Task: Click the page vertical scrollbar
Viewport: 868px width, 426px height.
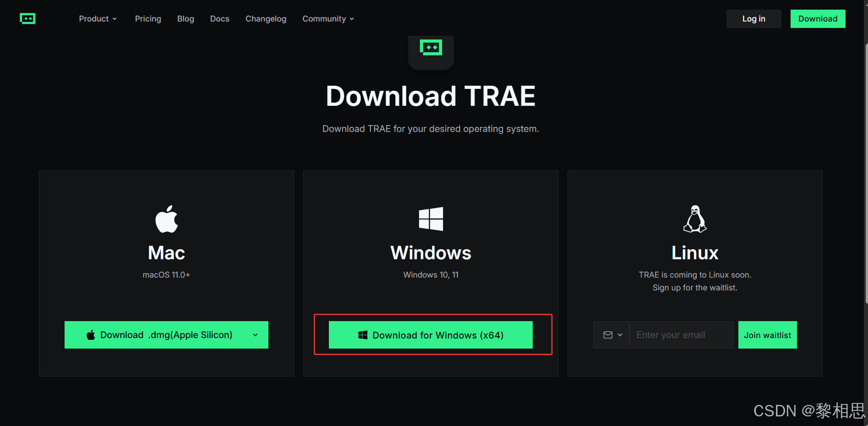Action: [x=866, y=174]
